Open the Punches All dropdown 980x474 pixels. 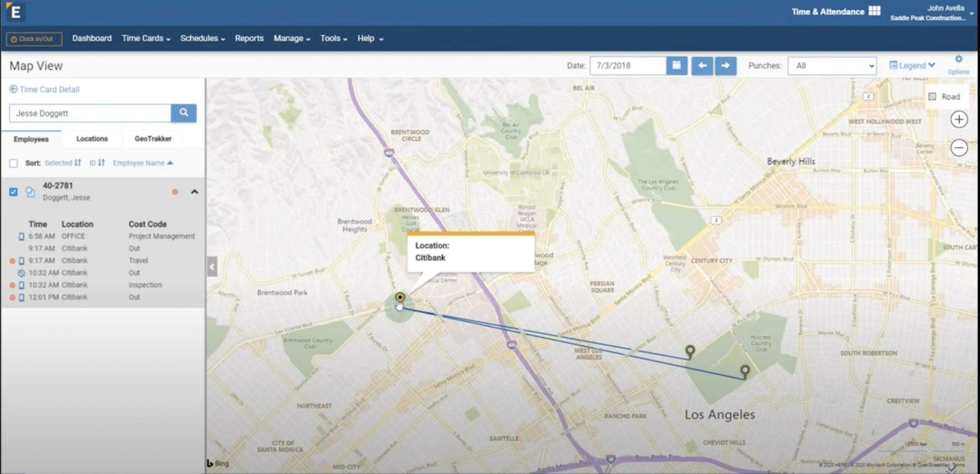pos(832,66)
